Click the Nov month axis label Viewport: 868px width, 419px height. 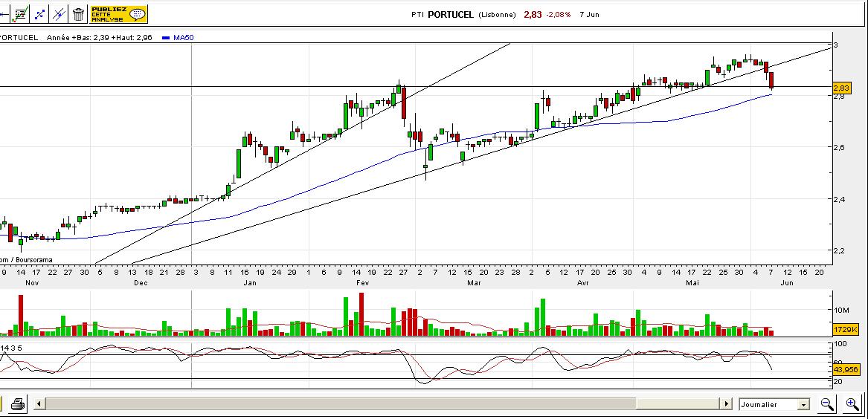pos(31,283)
